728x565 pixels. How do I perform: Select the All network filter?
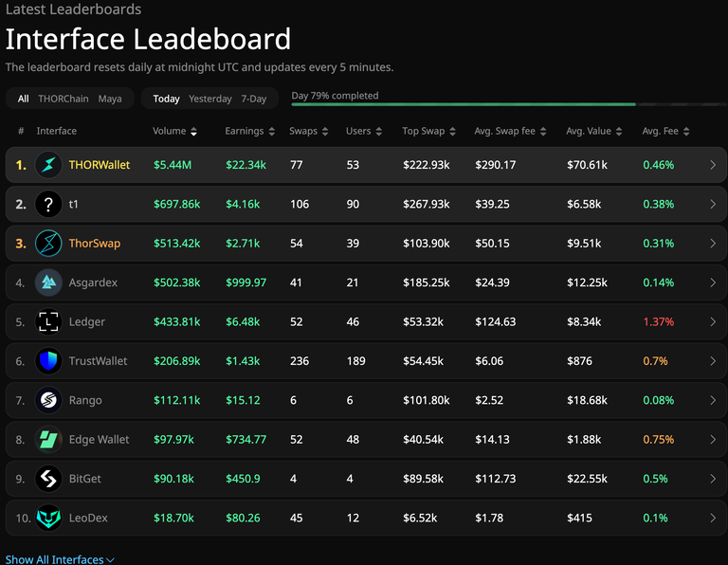point(23,99)
